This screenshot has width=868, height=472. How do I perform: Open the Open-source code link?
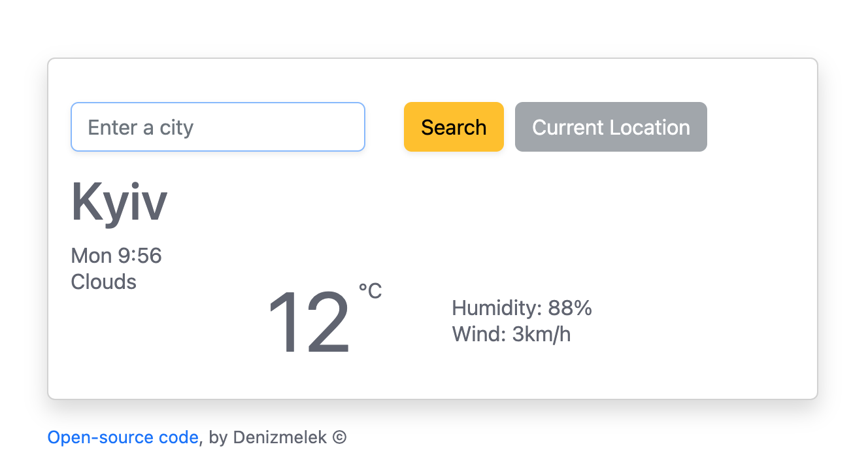coord(122,437)
